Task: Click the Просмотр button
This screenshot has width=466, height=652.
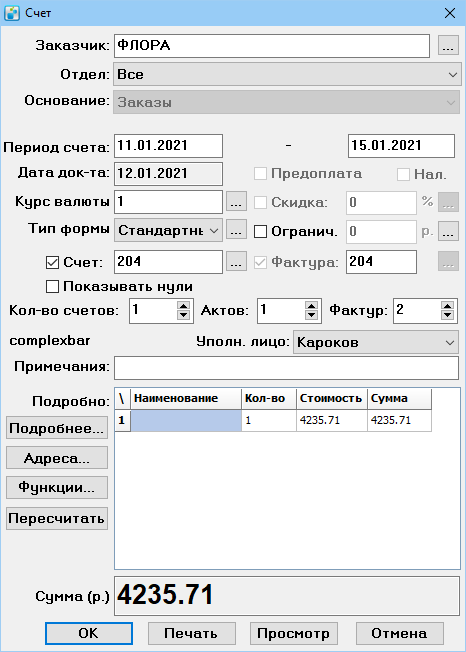Action: pos(293,633)
